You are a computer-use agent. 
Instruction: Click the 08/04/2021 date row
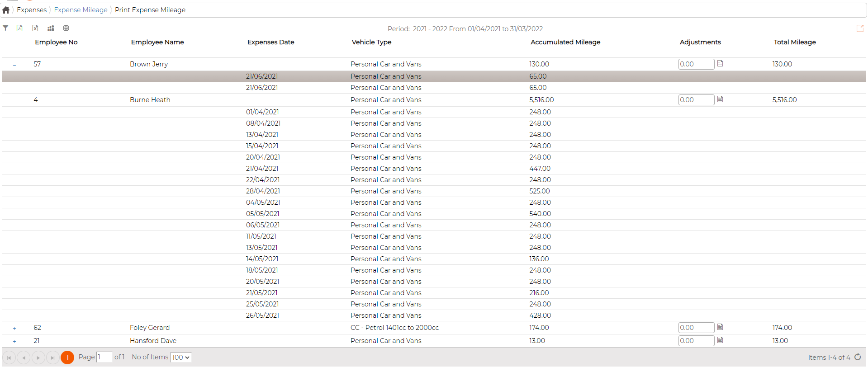pyautogui.click(x=434, y=123)
